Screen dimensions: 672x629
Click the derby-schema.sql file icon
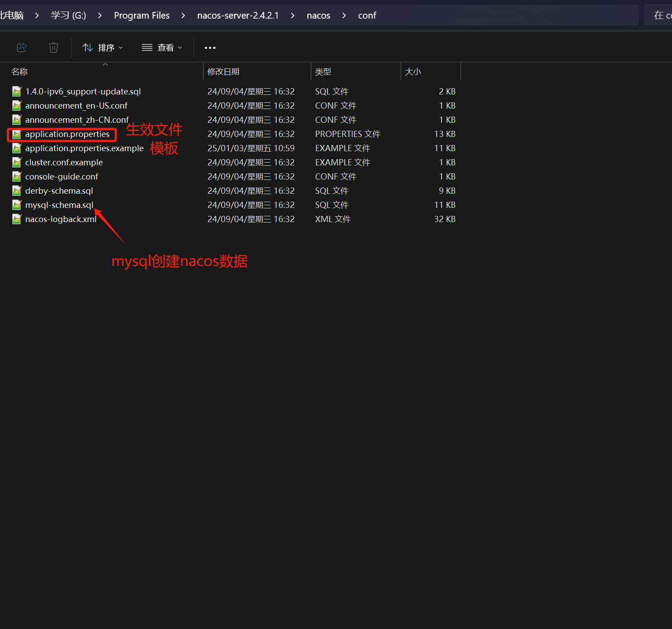tap(17, 191)
